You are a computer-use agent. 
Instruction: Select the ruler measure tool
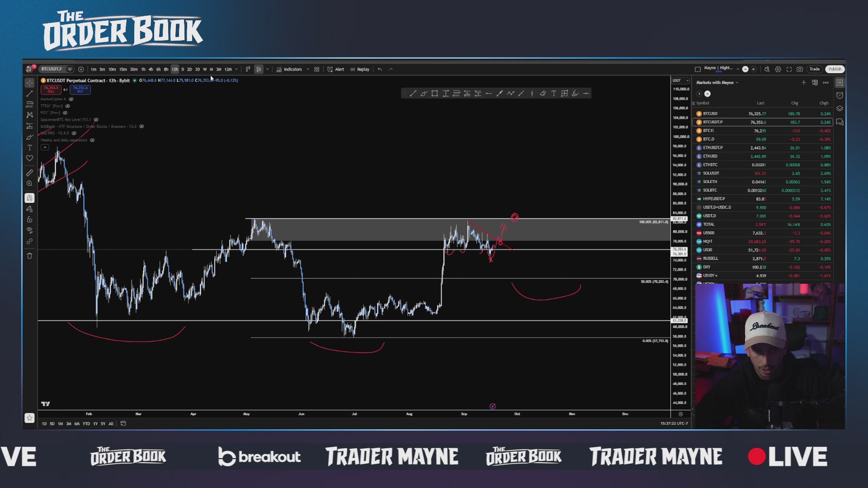[x=29, y=173]
